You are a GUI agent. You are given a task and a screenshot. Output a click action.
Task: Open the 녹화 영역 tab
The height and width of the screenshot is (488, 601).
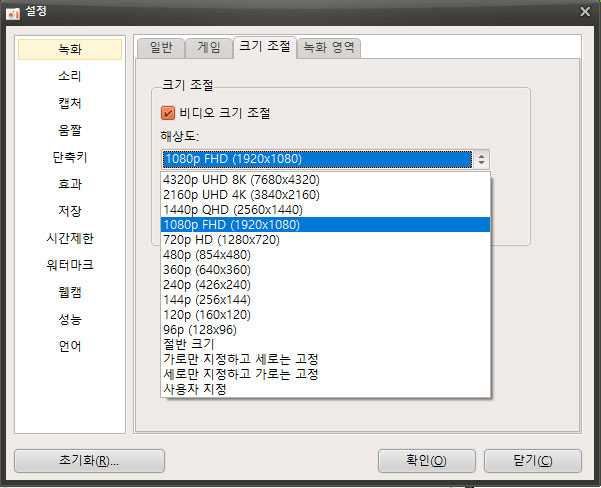(329, 48)
